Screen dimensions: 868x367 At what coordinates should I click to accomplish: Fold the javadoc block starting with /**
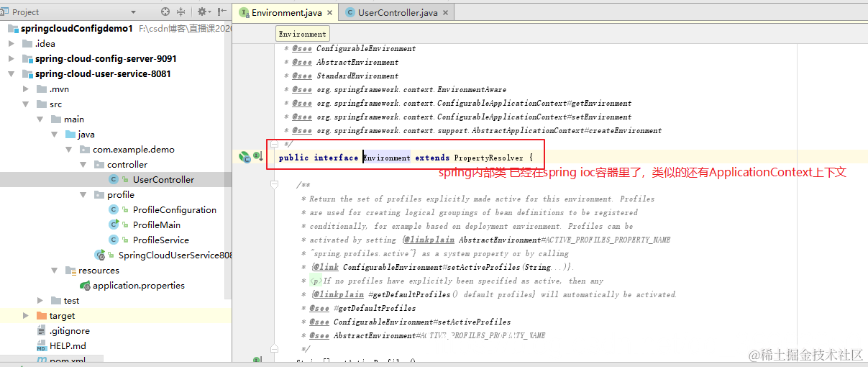click(x=274, y=184)
